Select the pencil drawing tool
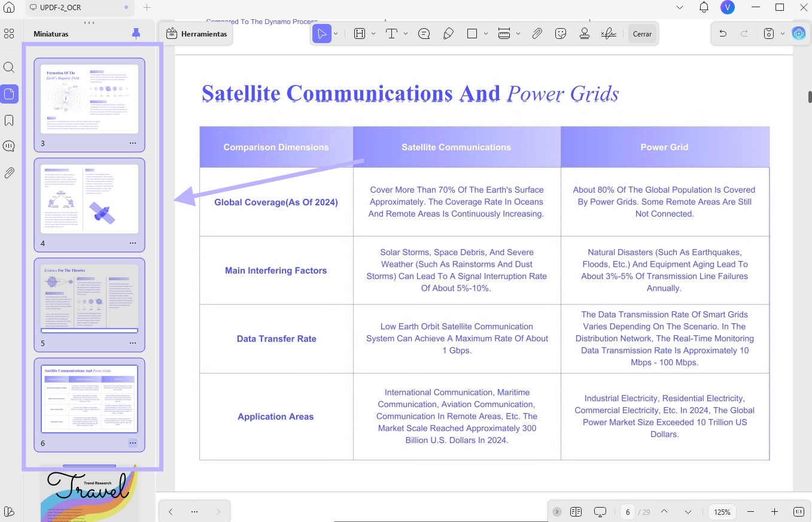The width and height of the screenshot is (812, 522). coord(448,34)
